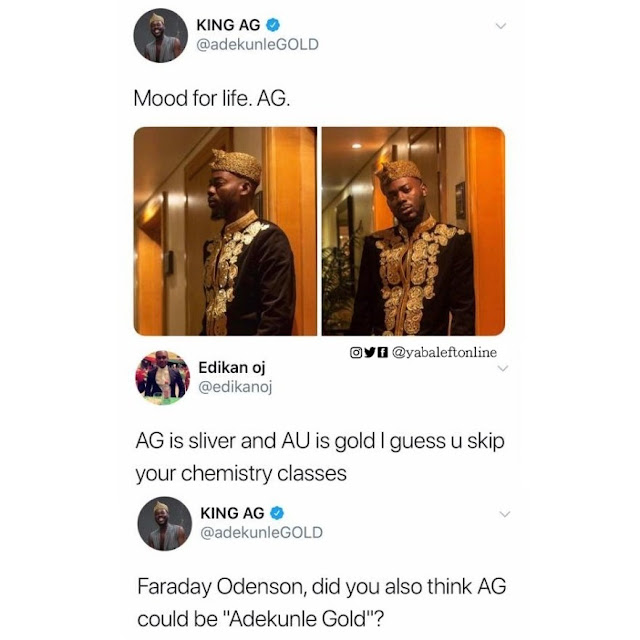Open the @adekunleGOLD handle in bottom reply
The image size is (640, 640).
click(x=262, y=532)
